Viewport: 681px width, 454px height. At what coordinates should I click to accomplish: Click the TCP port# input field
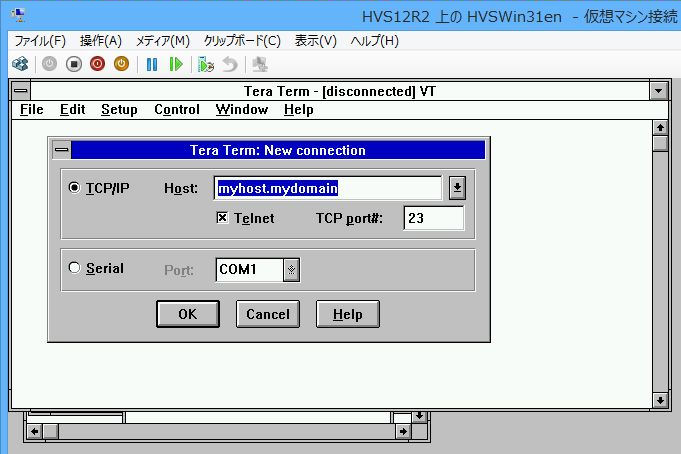click(x=433, y=218)
